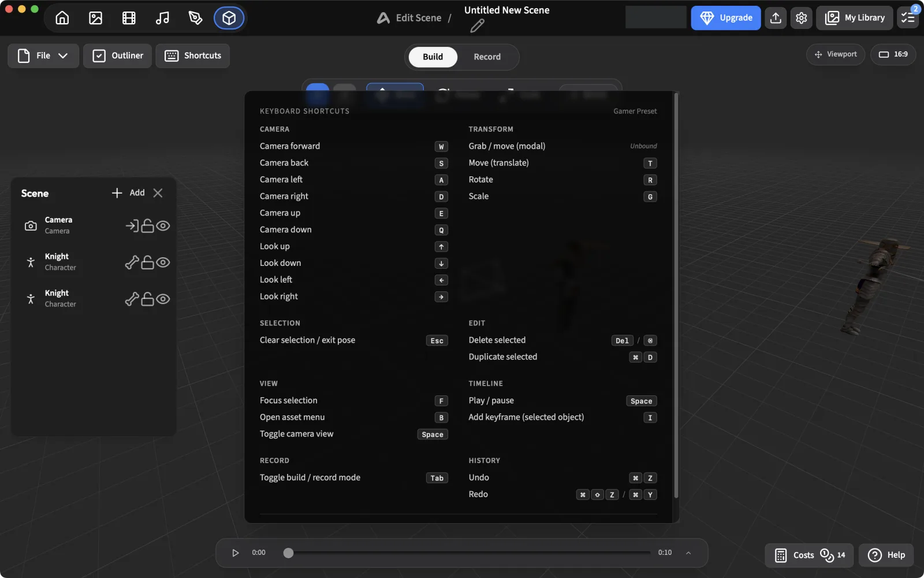Expand the timeline with chevron up
Image resolution: width=924 pixels, height=578 pixels.
point(688,553)
